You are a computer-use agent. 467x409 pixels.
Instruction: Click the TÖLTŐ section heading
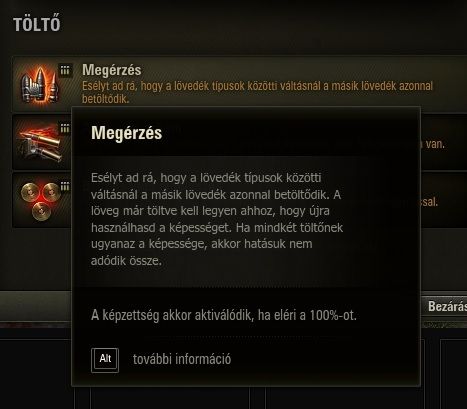(x=37, y=24)
